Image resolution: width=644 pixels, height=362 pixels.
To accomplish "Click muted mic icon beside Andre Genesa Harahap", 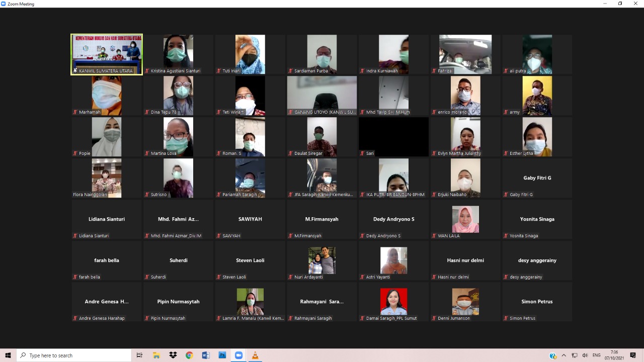I will pyautogui.click(x=75, y=318).
